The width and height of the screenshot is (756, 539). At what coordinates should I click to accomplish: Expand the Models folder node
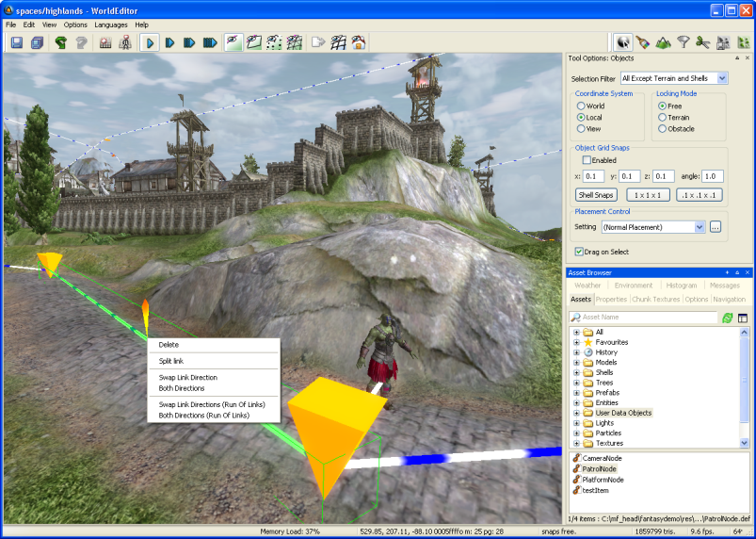coord(576,363)
